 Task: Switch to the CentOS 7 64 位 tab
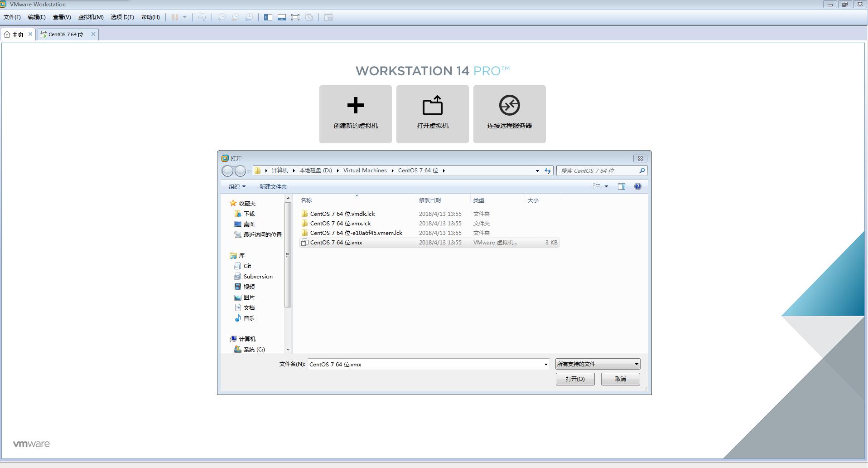(66, 34)
